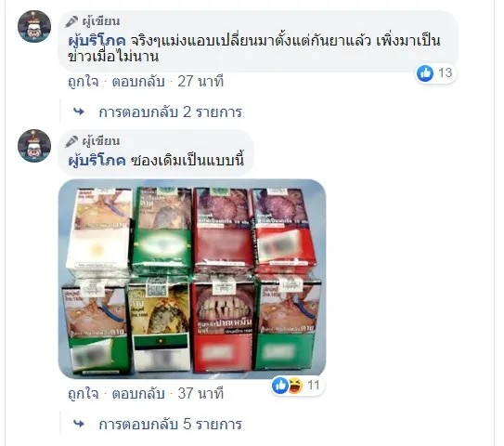Click the blue thumbs-up reaction with 11
Image resolution: width=504 pixels, height=446 pixels.
pyautogui.click(x=280, y=386)
